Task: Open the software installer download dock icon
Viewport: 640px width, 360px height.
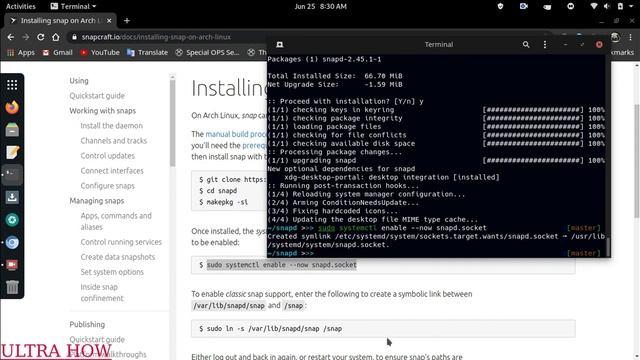Action: pos(12,198)
